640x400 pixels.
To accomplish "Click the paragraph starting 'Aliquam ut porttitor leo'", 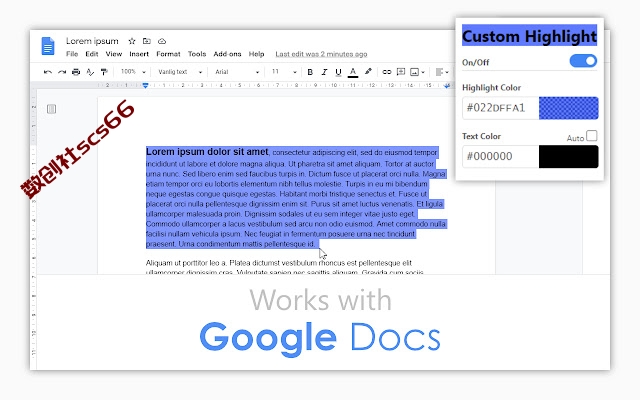I will click(x=285, y=267).
